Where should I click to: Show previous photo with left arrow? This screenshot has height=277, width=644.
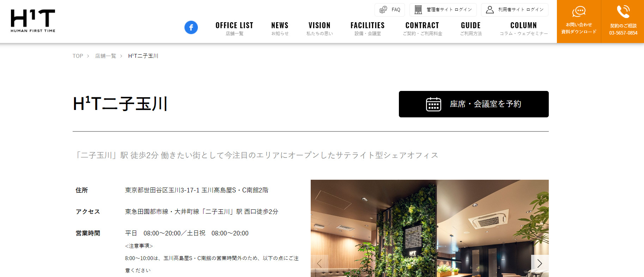click(320, 263)
